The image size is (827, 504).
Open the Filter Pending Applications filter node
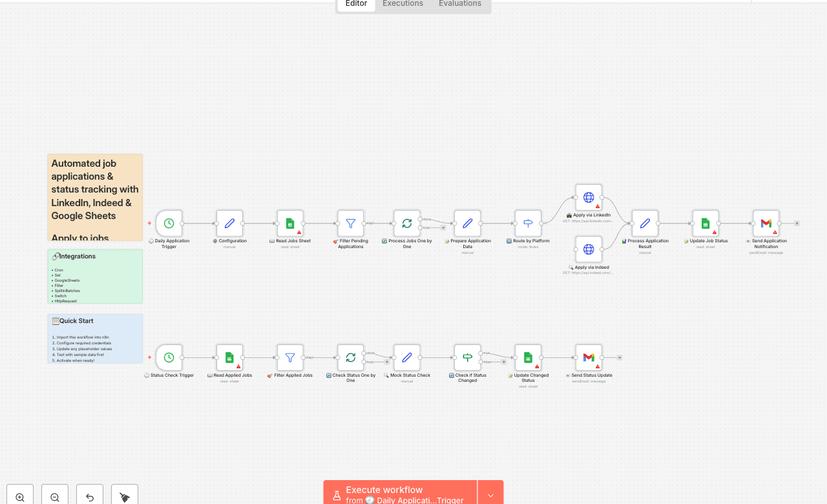pyautogui.click(x=350, y=222)
